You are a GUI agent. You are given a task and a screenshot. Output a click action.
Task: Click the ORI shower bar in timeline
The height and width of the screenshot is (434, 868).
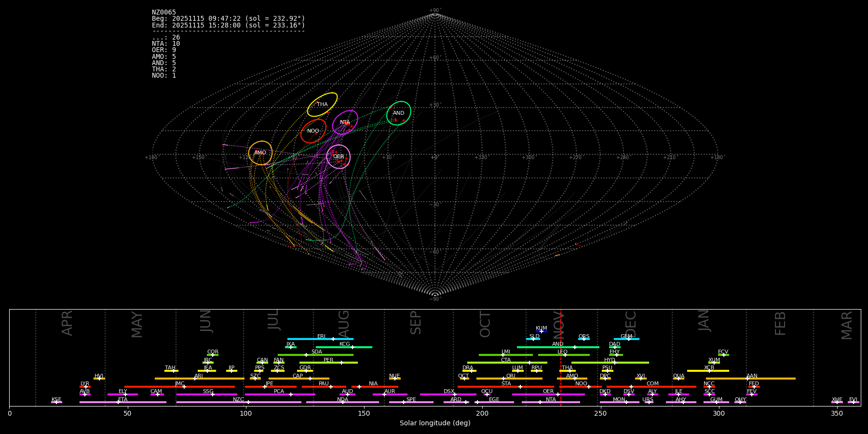pos(509,379)
